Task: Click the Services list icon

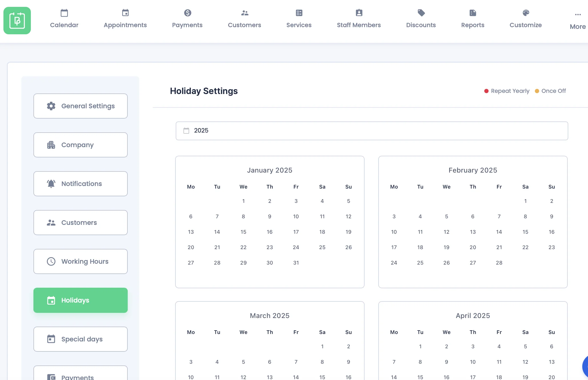Action: (299, 13)
